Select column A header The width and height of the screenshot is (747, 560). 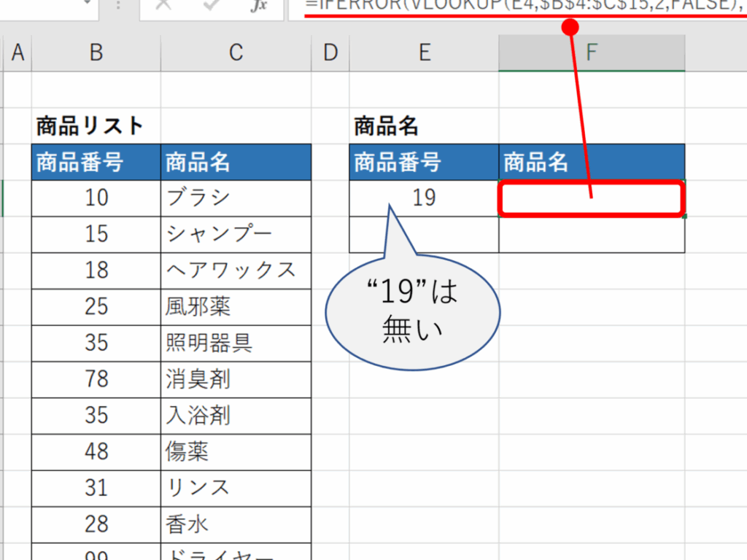[x=18, y=53]
